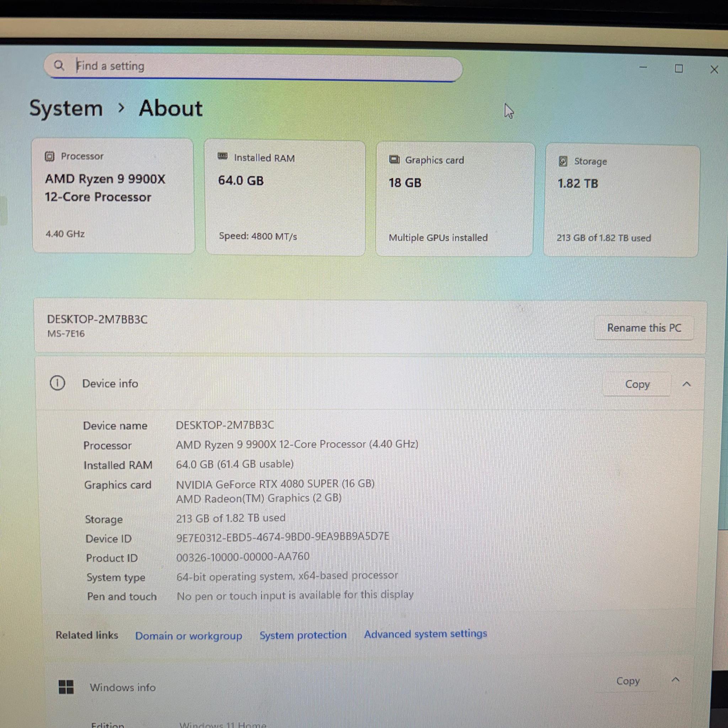The width and height of the screenshot is (728, 728).
Task: Click 'Multiple GPUs installed' text
Action: pyautogui.click(x=438, y=238)
